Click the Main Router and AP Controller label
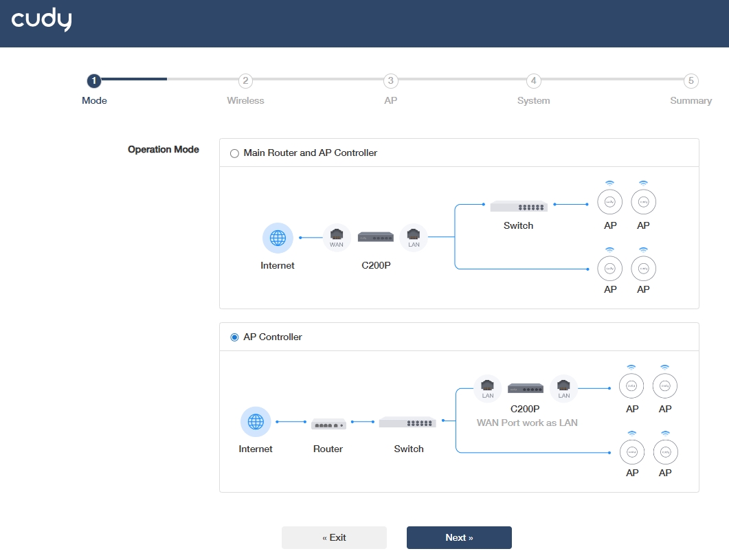This screenshot has width=729, height=560. (x=310, y=153)
